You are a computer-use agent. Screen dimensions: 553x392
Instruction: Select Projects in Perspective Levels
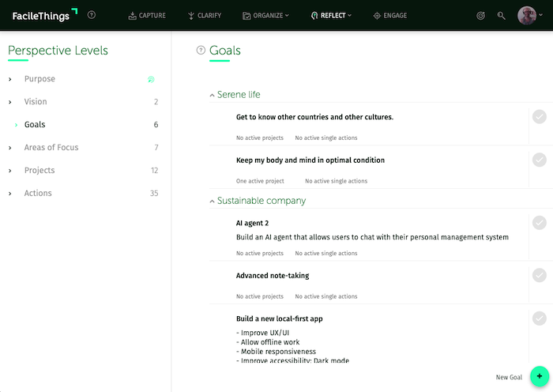tap(39, 171)
